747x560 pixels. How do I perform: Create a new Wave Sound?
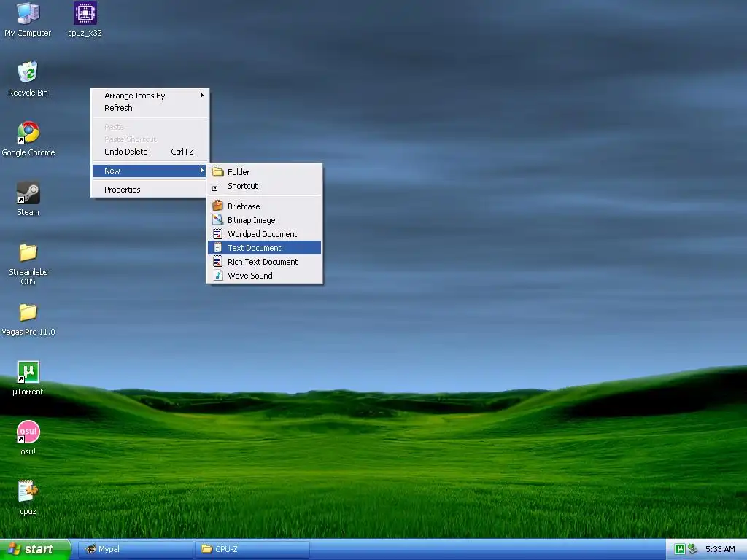(264, 275)
